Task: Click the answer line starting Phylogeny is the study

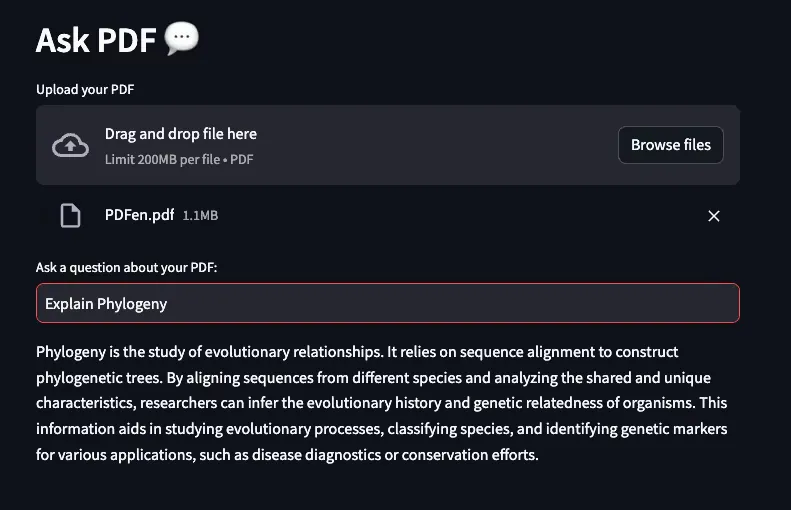Action: point(357,352)
